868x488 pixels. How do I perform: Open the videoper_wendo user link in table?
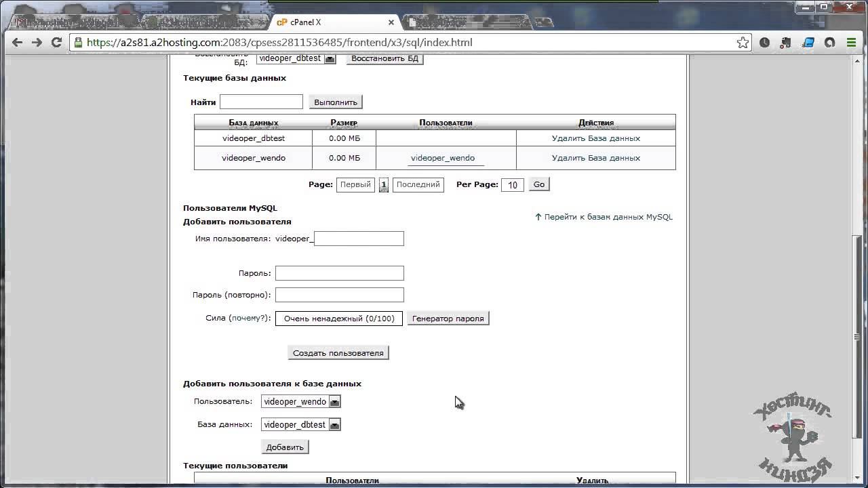coord(443,158)
